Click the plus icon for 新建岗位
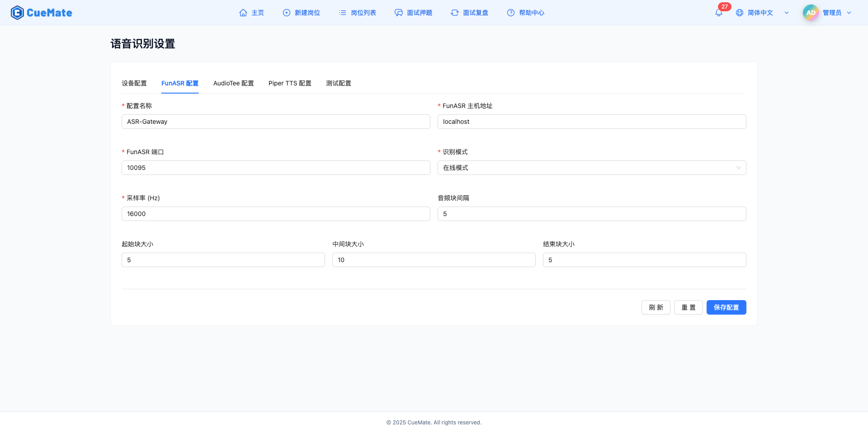Image resolution: width=868 pixels, height=433 pixels. [x=286, y=13]
